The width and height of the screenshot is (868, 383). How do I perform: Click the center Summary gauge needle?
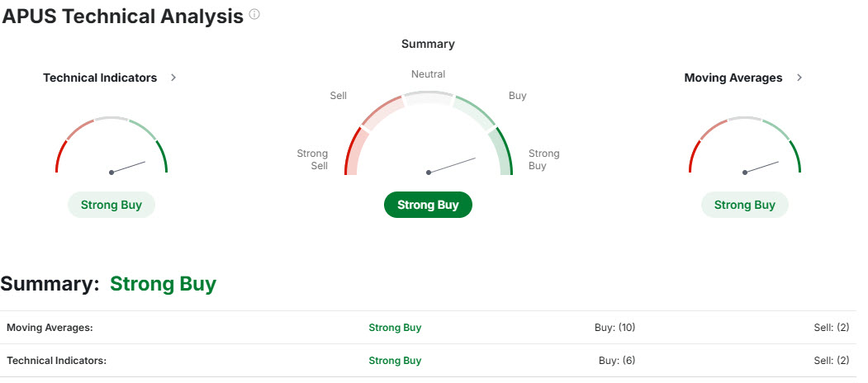(x=452, y=165)
